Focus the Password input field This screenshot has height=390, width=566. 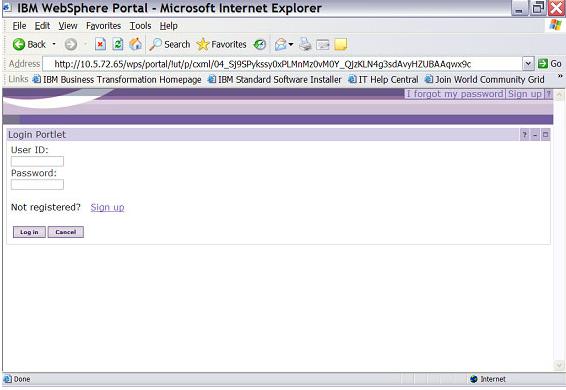coord(38,185)
